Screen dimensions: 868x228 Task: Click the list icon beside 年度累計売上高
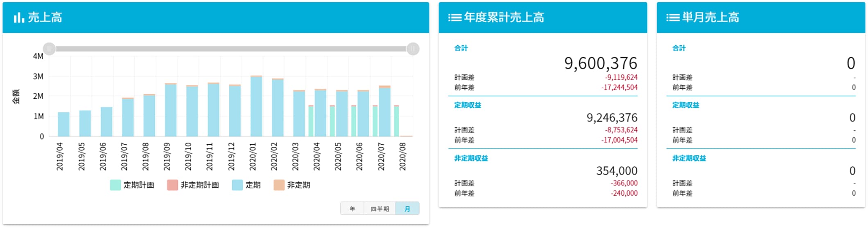[454, 18]
